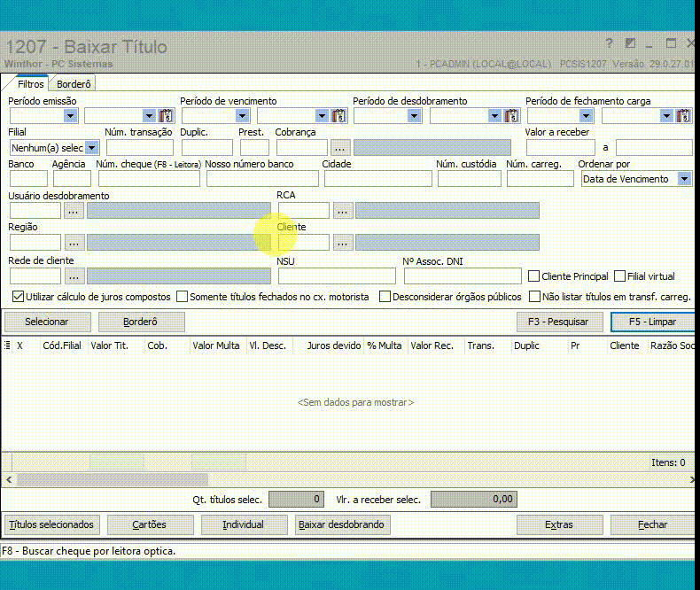The image size is (700, 590).
Task: Enable Cliente Principal checkbox
Action: point(533,276)
